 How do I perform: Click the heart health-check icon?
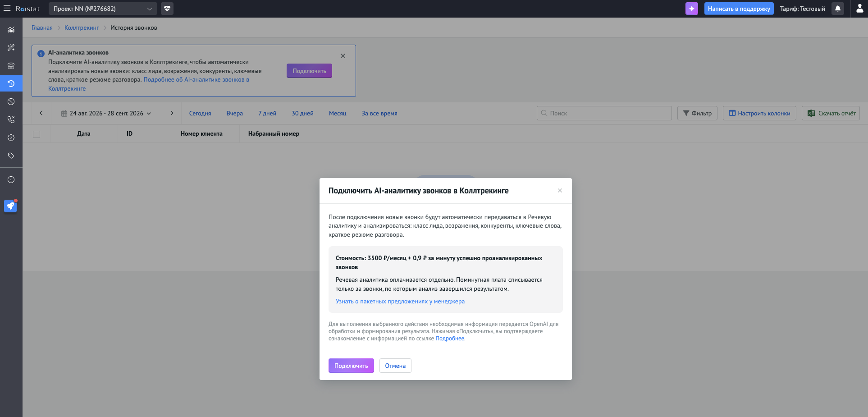tap(167, 9)
